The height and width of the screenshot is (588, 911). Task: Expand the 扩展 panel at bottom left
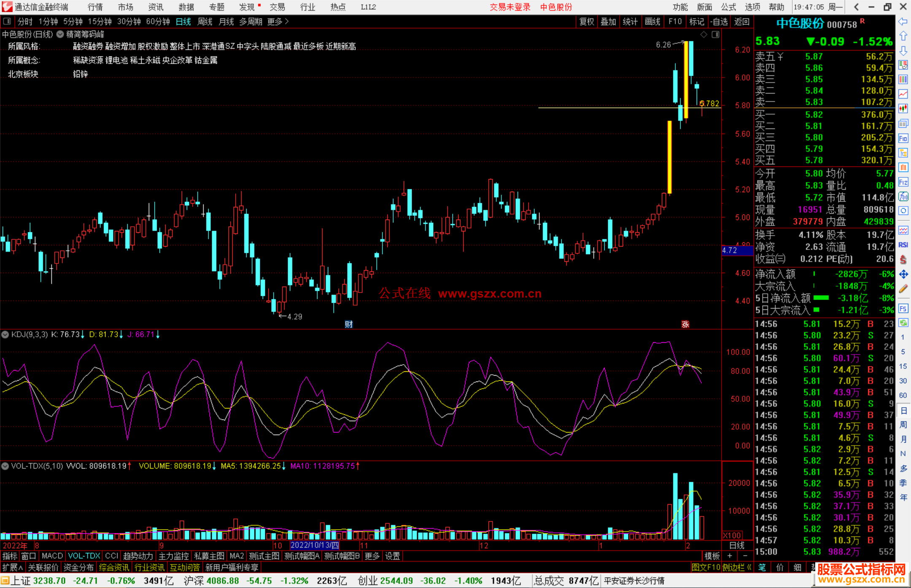[x=13, y=567]
